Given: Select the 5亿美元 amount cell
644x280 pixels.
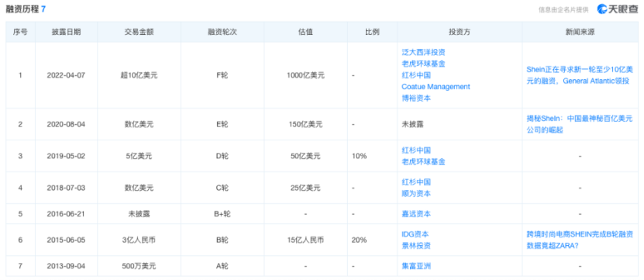Looking at the screenshot, I should coord(139,156).
